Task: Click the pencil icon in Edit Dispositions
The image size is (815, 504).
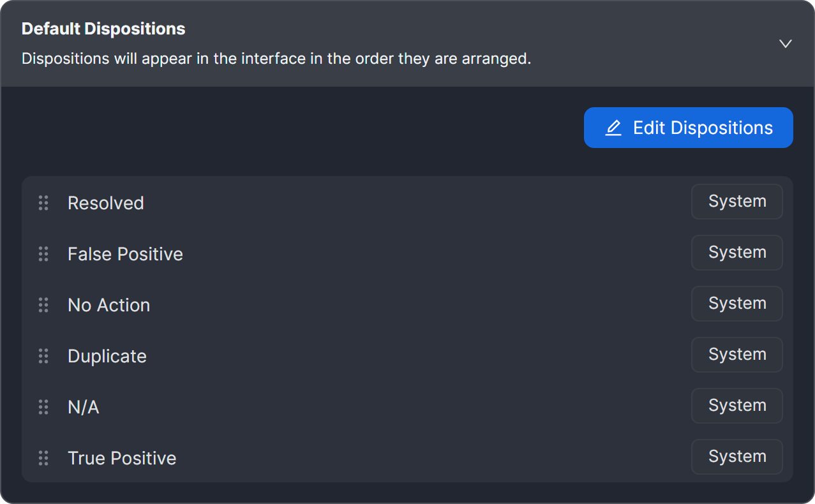Action: click(613, 128)
